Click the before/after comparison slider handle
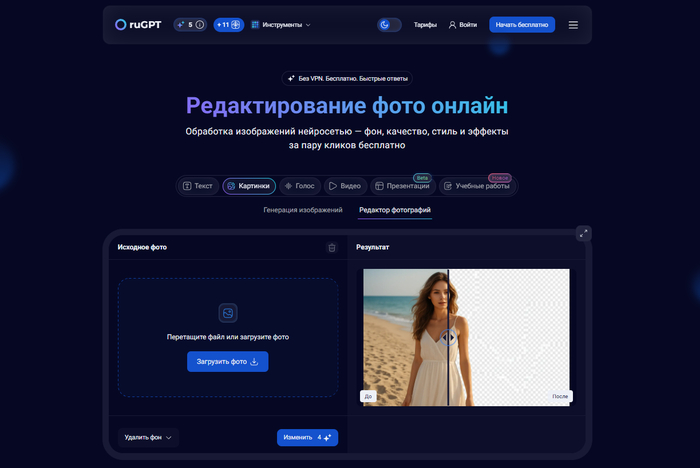This screenshot has width=700, height=468. pyautogui.click(x=449, y=337)
